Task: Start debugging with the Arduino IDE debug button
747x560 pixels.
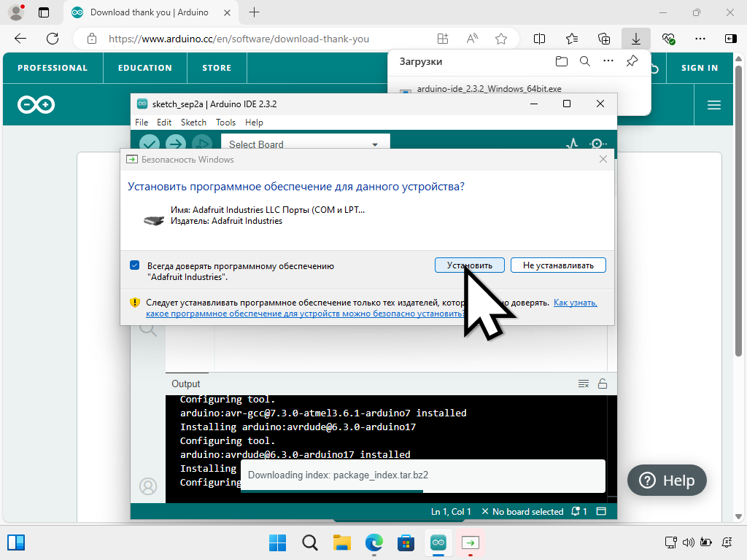Action: [x=202, y=144]
